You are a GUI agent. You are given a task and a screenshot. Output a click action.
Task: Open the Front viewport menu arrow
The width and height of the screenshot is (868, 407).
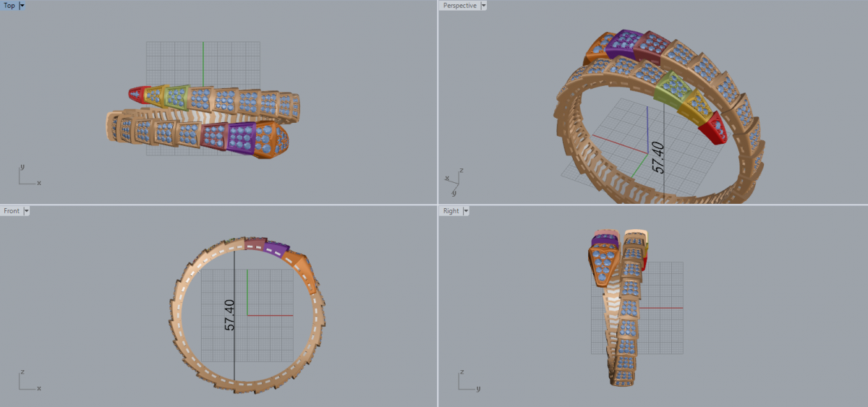tap(26, 211)
